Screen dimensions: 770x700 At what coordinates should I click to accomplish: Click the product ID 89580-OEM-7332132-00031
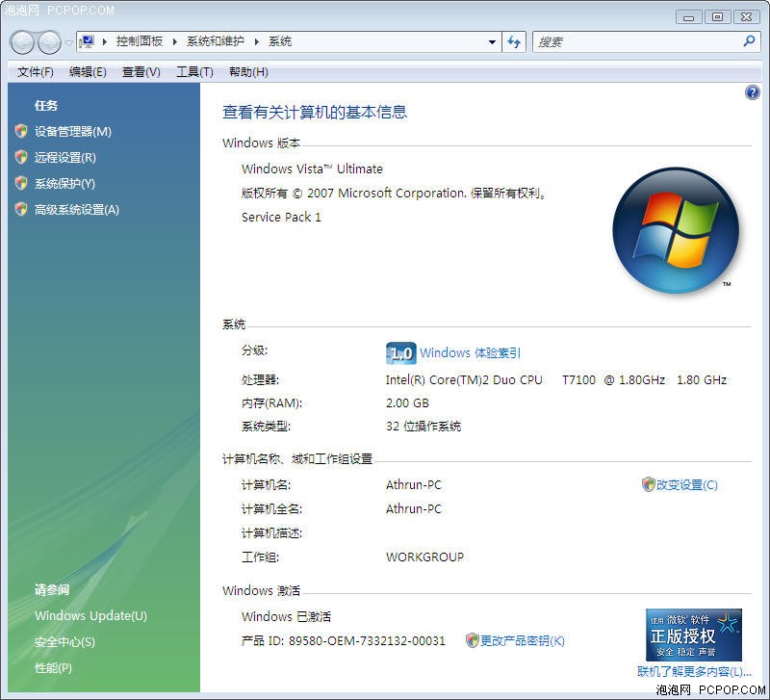click(x=367, y=641)
